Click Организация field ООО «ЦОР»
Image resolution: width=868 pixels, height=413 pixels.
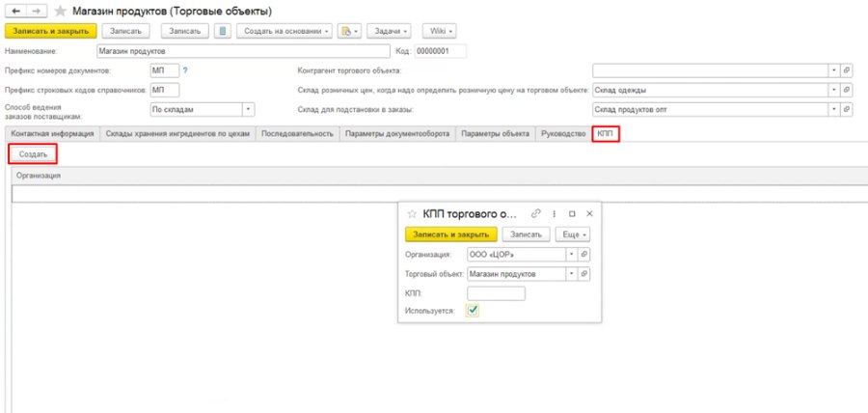pos(517,255)
